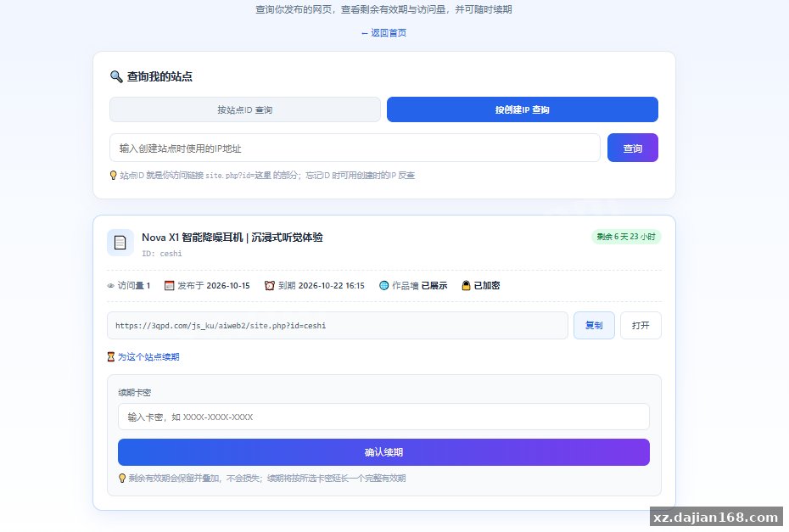Image resolution: width=789 pixels, height=532 pixels.
Task: Click the lightbulb icon beside the 站点ID hint
Action: 113,175
